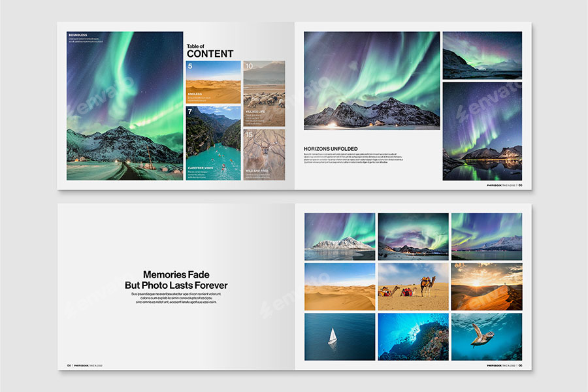588x392 pixels.
Task: Select the HORIZONS UNFOLDED section title
Action: pyautogui.click(x=329, y=148)
